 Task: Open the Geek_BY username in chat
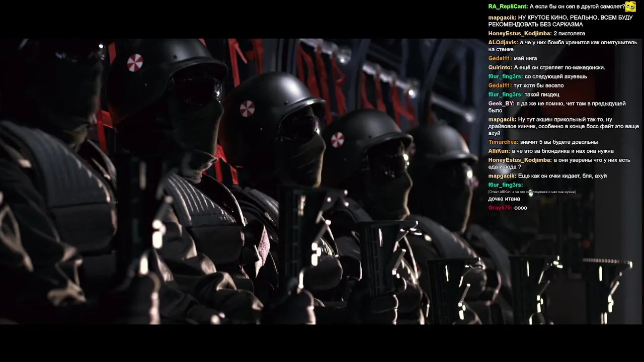tap(501, 104)
